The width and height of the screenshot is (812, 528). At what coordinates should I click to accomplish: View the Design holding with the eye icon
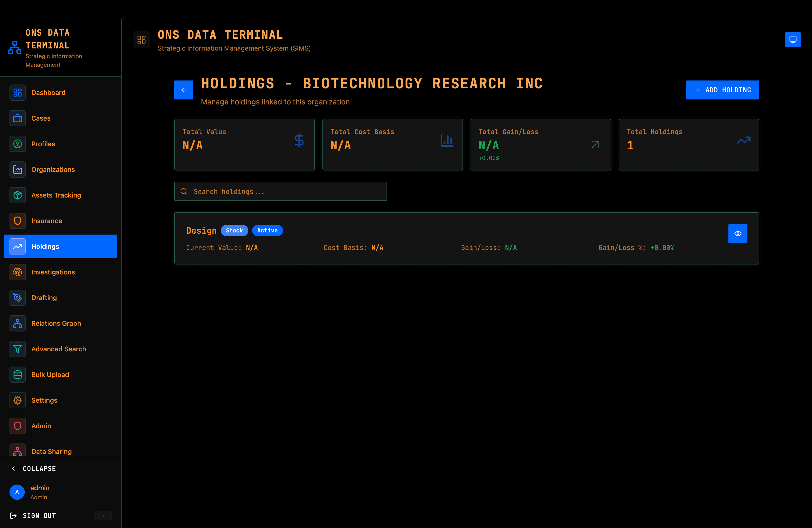point(738,234)
